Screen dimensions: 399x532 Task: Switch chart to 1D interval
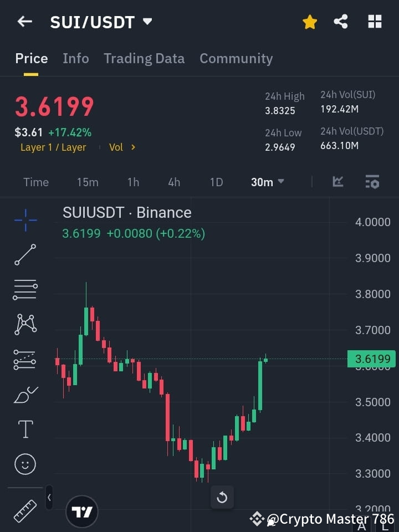(216, 182)
